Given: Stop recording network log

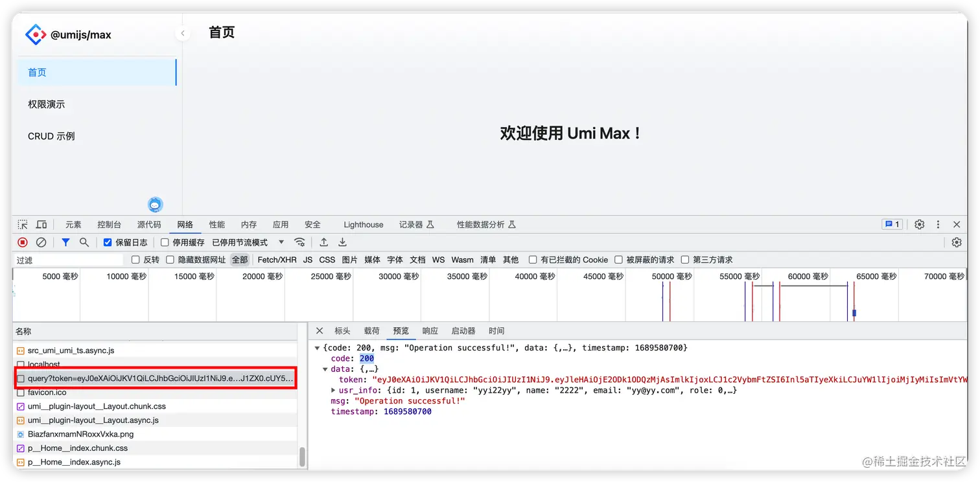Looking at the screenshot, I should tap(23, 242).
